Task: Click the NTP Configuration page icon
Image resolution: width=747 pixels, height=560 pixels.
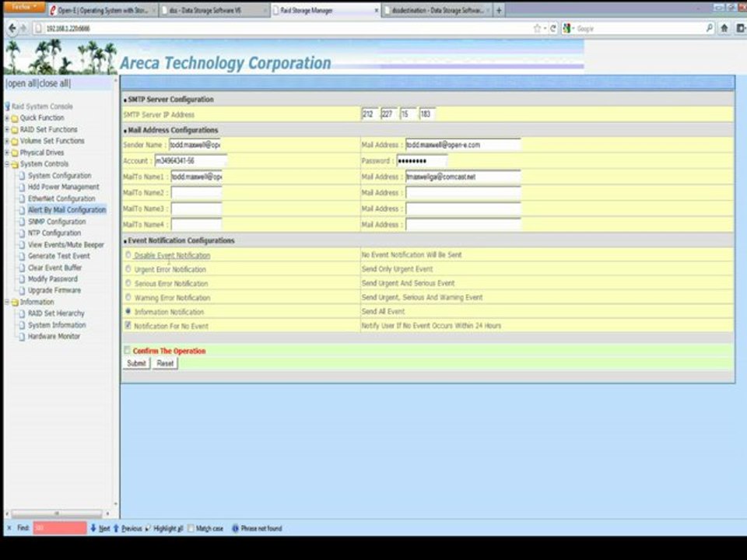Action: coord(22,233)
